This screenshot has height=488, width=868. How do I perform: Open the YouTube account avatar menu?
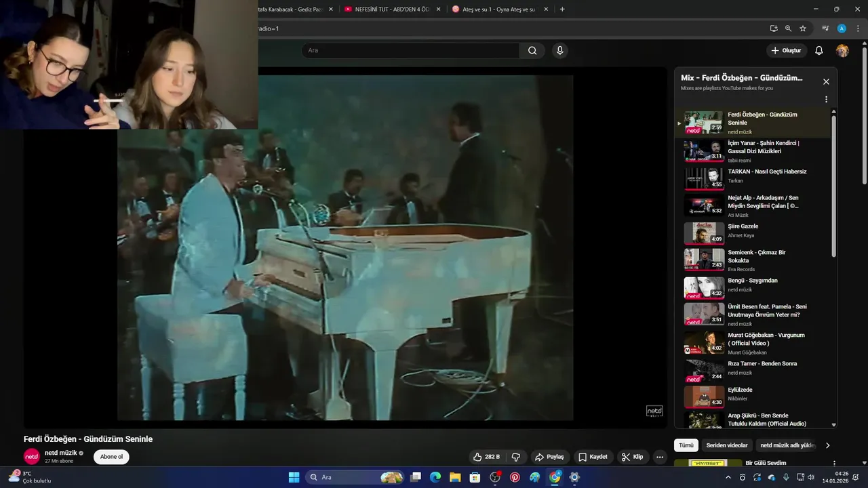(x=842, y=51)
